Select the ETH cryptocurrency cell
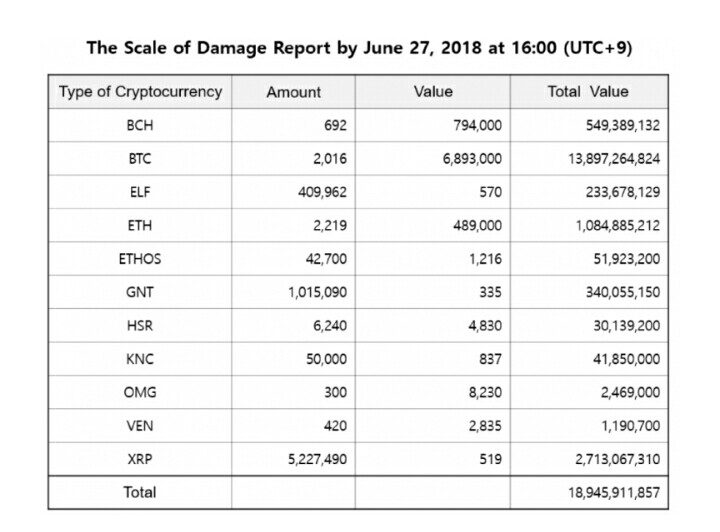Screen dimensions: 720x532 (x=139, y=225)
